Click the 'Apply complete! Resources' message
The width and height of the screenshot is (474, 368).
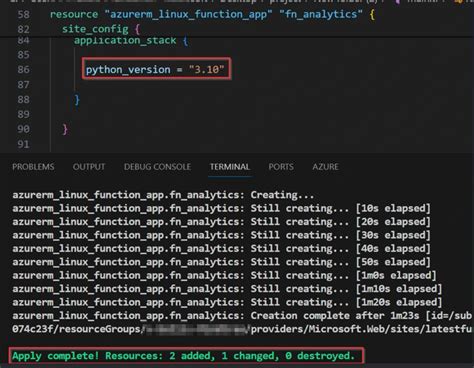coord(184,356)
